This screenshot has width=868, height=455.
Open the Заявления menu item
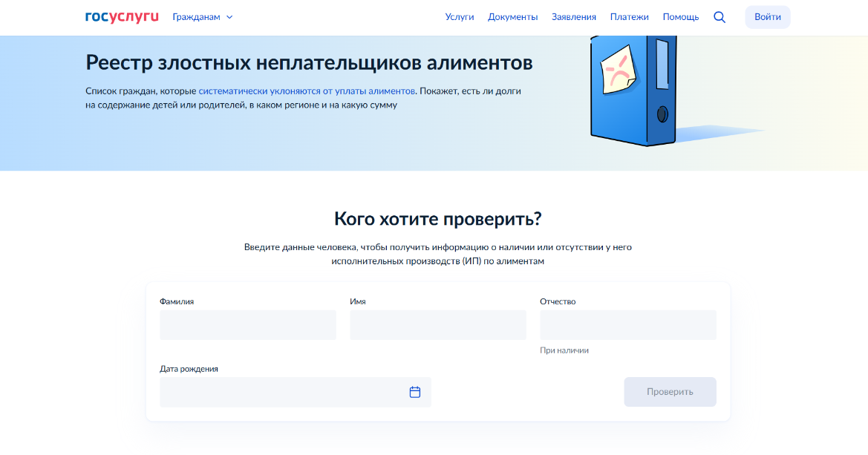[x=573, y=17]
